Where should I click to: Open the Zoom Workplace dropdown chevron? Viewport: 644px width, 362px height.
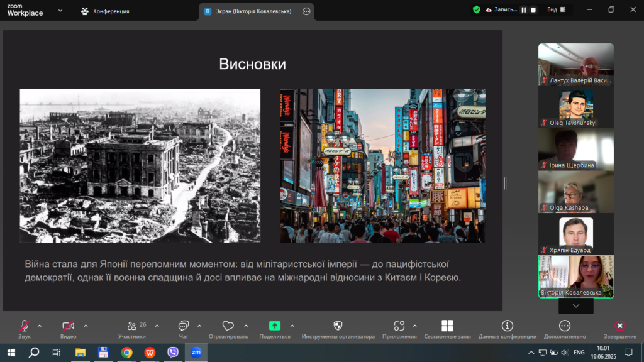tap(60, 11)
